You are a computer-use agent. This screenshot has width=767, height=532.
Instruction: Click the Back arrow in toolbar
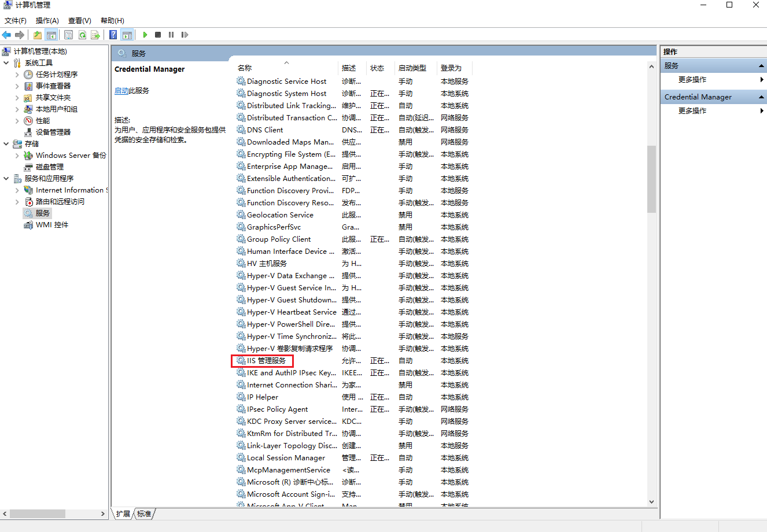[7, 35]
